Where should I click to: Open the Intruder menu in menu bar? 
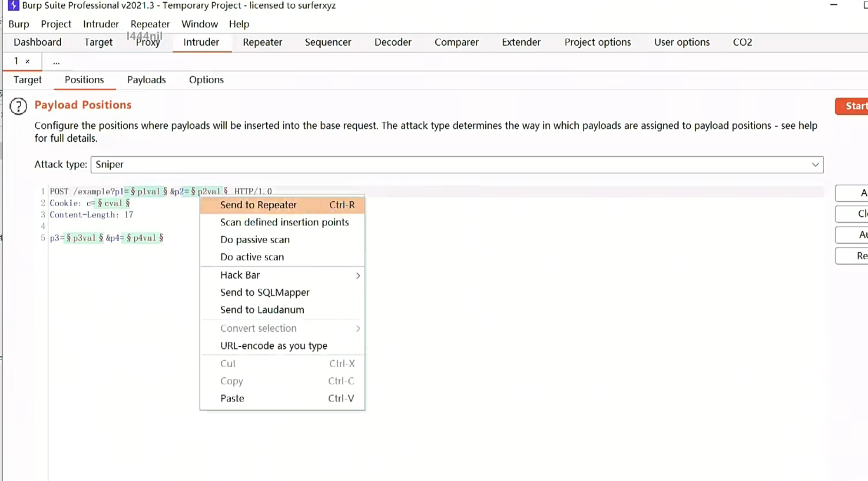pyautogui.click(x=101, y=24)
